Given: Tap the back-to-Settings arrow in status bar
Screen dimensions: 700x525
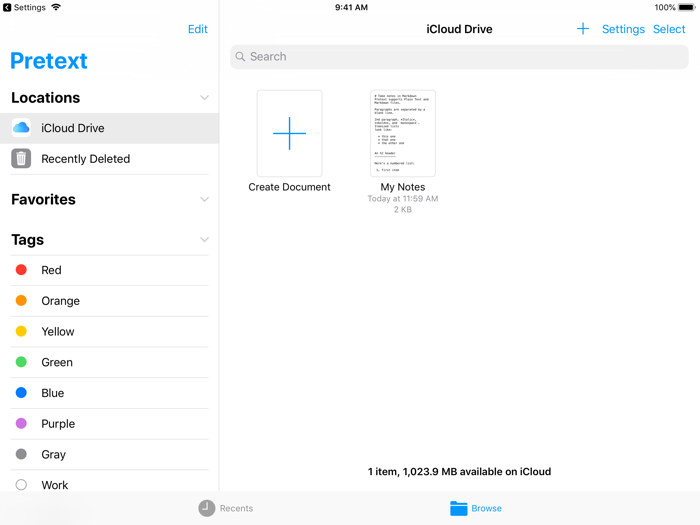Looking at the screenshot, I should 7,7.
